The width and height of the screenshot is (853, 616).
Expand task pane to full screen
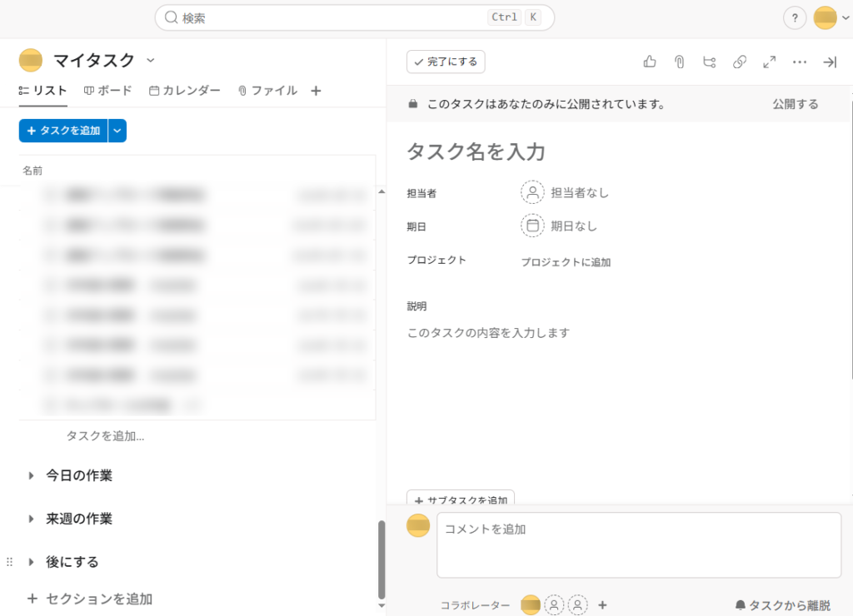coord(770,62)
